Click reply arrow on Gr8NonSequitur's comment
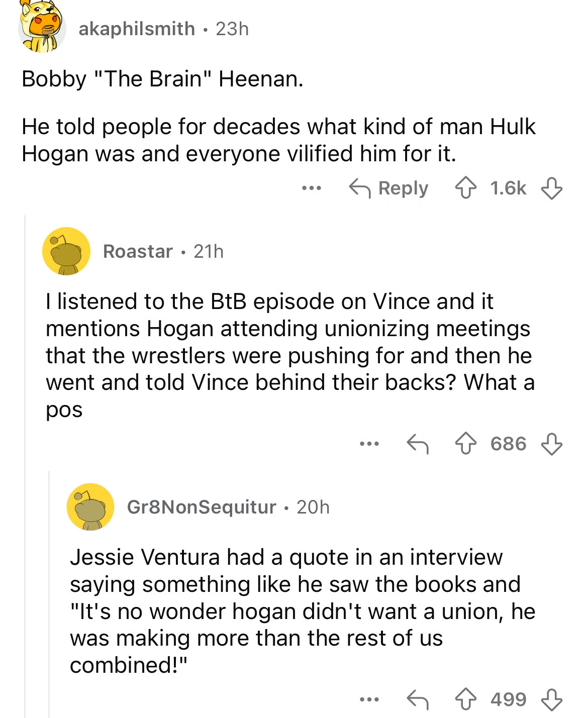 (x=417, y=699)
